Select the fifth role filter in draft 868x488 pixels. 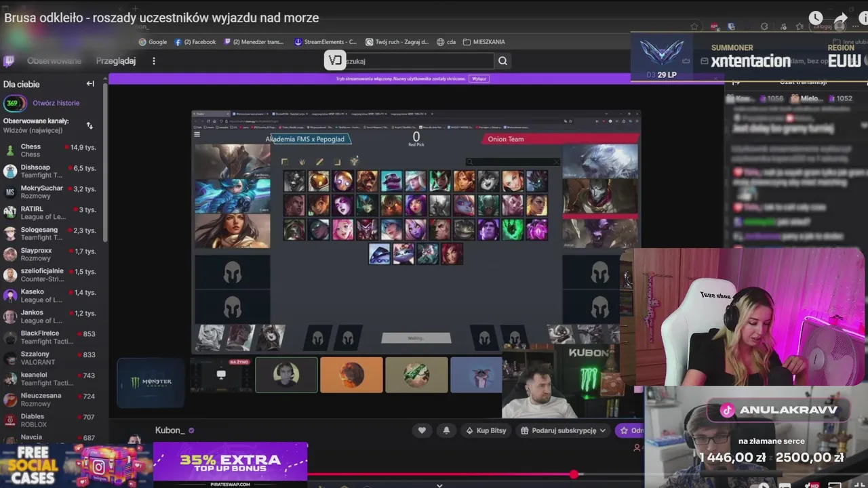click(354, 161)
